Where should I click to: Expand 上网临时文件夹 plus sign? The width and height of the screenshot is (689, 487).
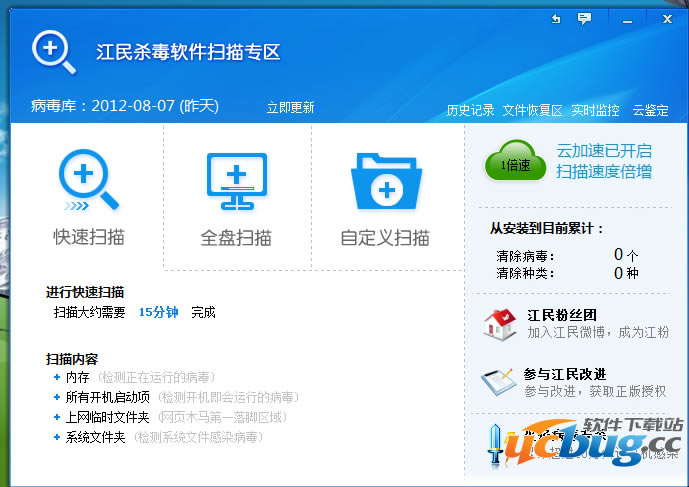pyautogui.click(x=57, y=417)
